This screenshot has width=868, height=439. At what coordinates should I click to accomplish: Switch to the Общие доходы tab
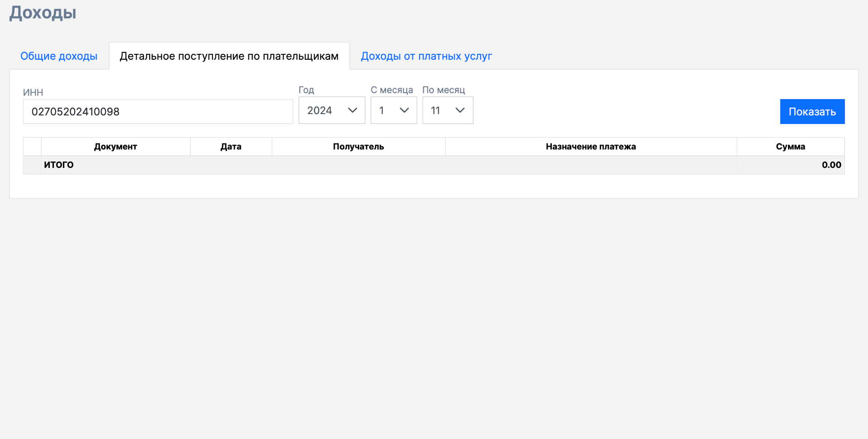point(59,56)
